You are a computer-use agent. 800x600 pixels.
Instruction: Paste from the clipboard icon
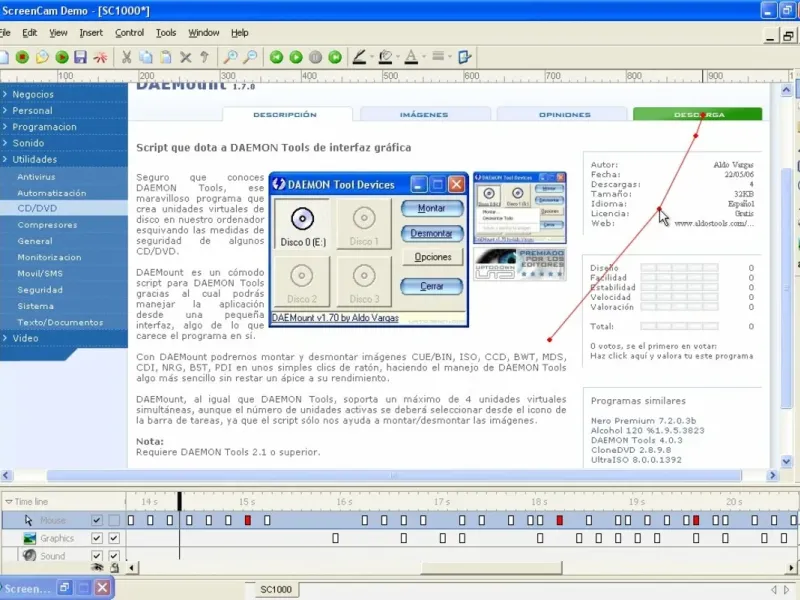[166, 57]
